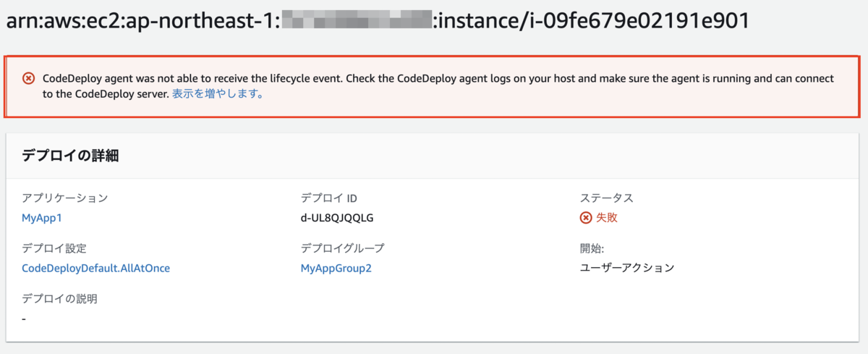Click the failed status icon beside 失敗
868x354 pixels.
(586, 217)
